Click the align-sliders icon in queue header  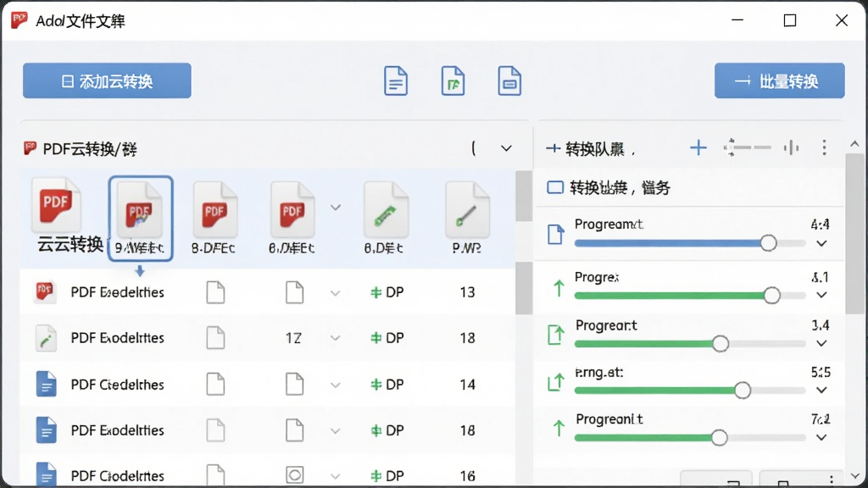point(747,147)
